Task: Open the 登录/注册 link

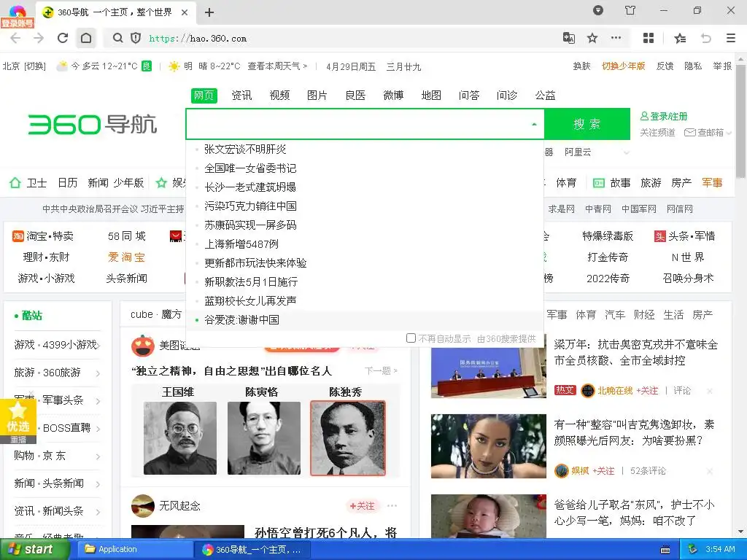Action: [664, 116]
